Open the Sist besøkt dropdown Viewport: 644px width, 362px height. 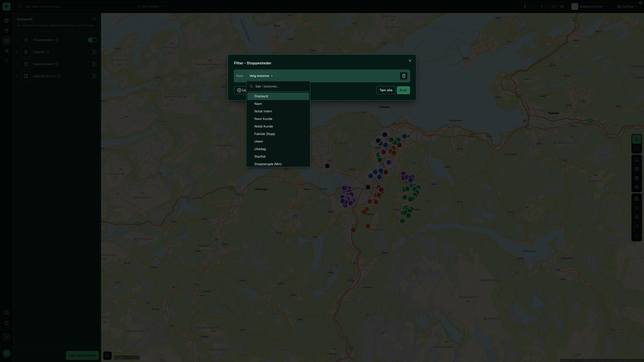click(x=150, y=7)
